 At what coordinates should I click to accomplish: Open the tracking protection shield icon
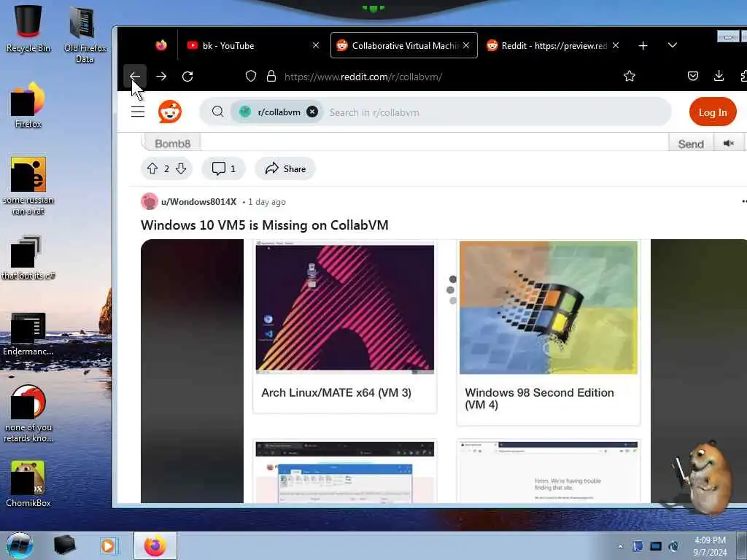click(251, 76)
